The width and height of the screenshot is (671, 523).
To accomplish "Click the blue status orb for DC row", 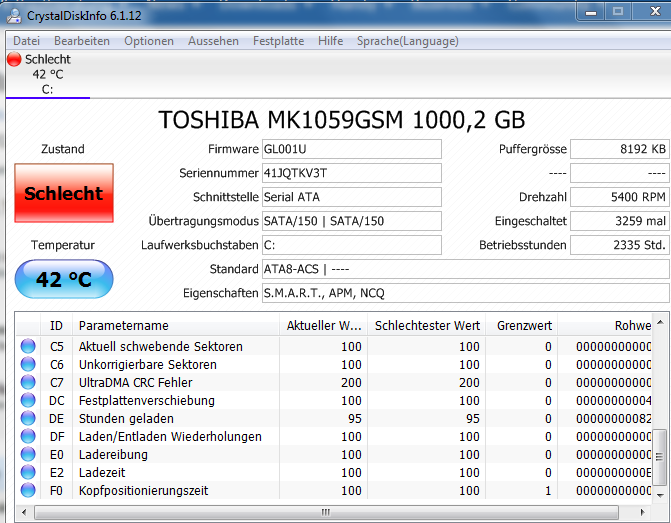I will tap(28, 400).
